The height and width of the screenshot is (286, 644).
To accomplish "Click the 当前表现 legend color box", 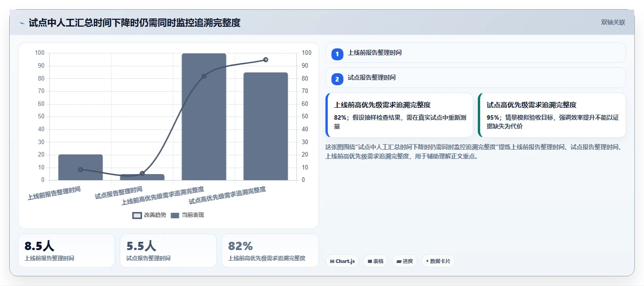I will [x=175, y=216].
